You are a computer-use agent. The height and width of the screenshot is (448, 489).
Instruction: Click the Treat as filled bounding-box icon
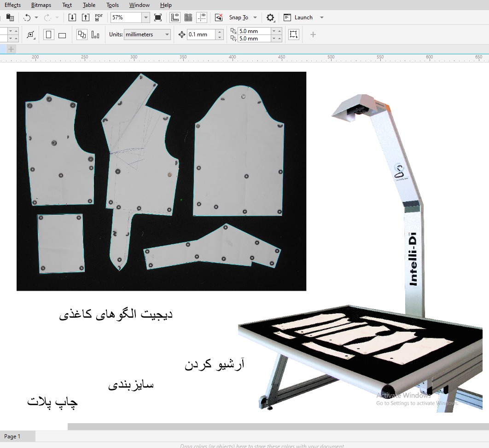(293, 34)
